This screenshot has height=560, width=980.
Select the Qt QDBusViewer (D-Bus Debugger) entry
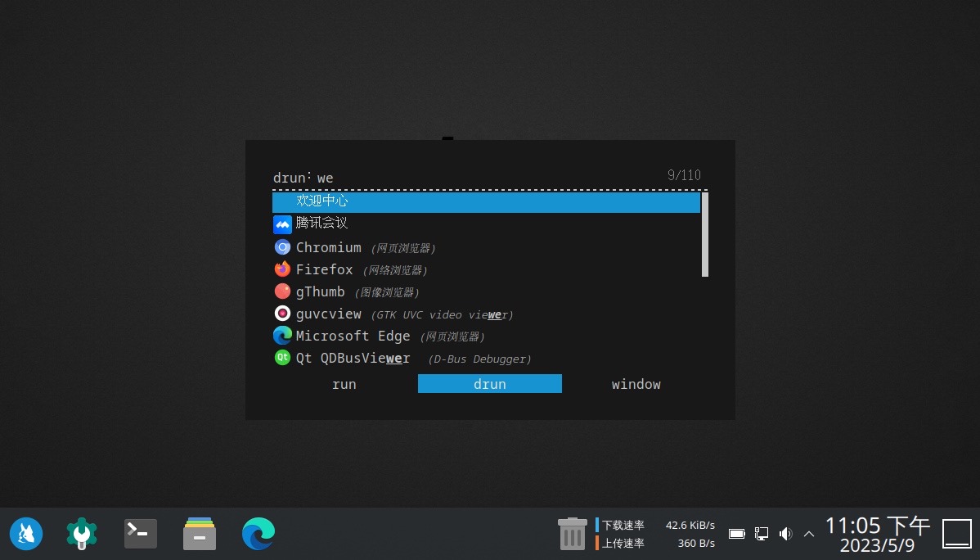point(414,359)
